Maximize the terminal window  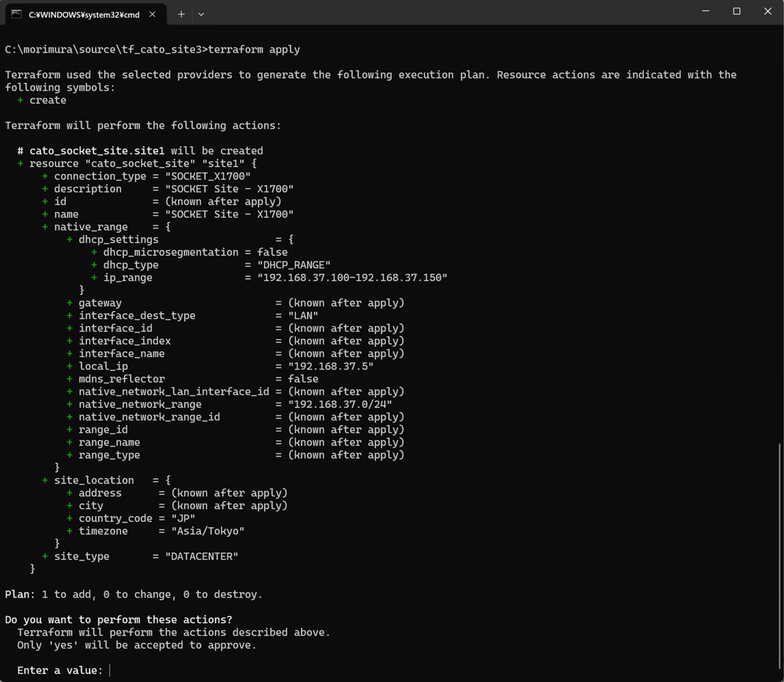736,12
